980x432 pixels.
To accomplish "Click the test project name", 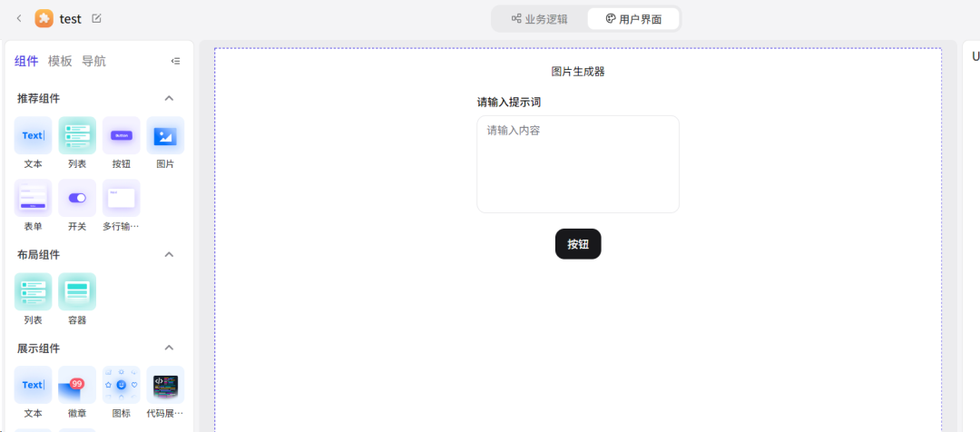I will [71, 19].
